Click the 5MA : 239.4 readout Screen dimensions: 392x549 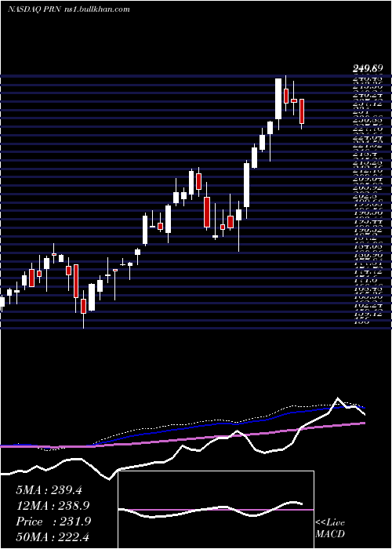point(49,490)
